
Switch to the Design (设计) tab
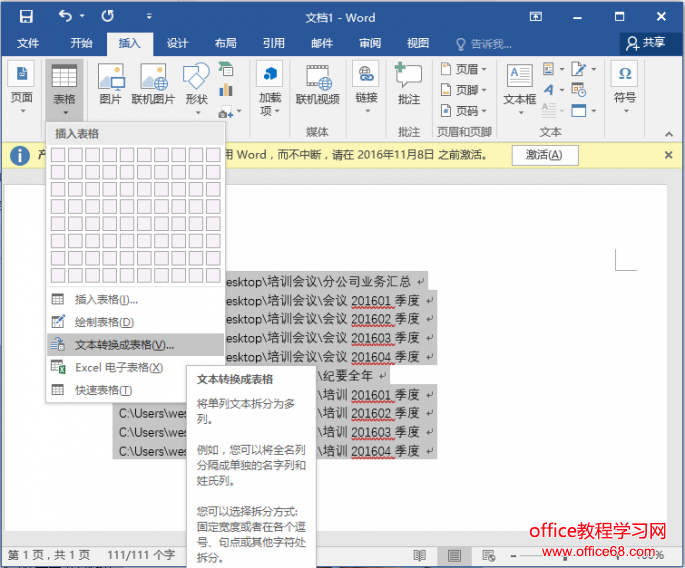coord(177,43)
